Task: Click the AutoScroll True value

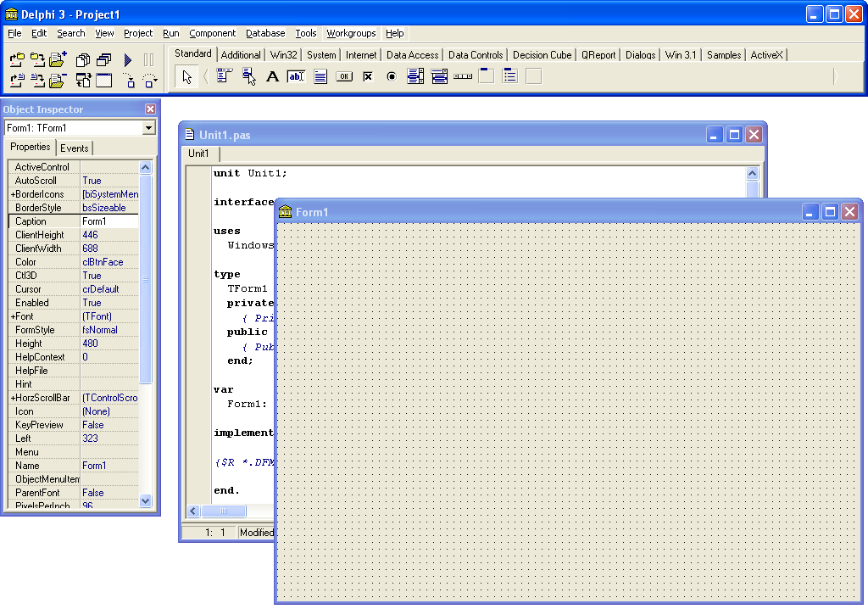Action: pyautogui.click(x=109, y=181)
